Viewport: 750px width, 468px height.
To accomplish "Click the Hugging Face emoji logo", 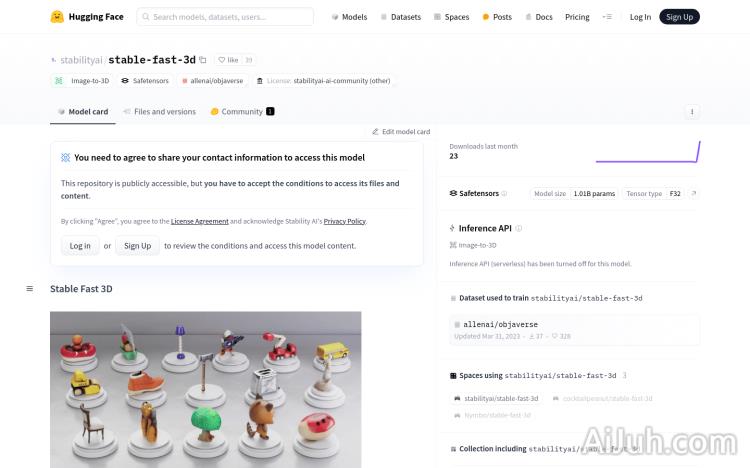I will (57, 17).
